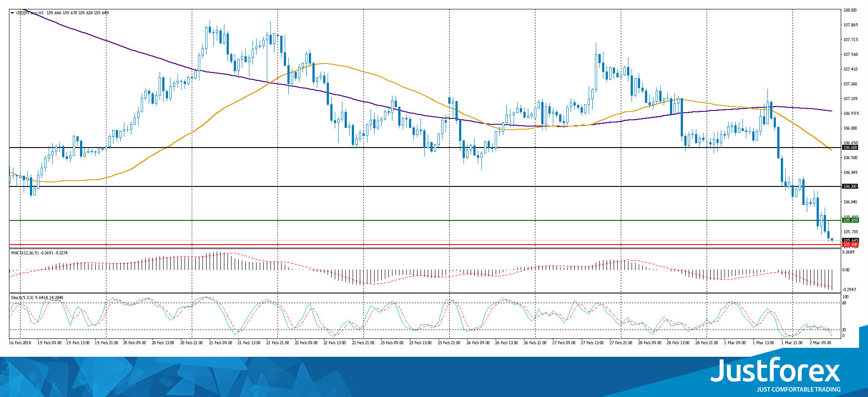Click the current price tag 105.645
Image resolution: width=868 pixels, height=397 pixels.
[x=850, y=240]
